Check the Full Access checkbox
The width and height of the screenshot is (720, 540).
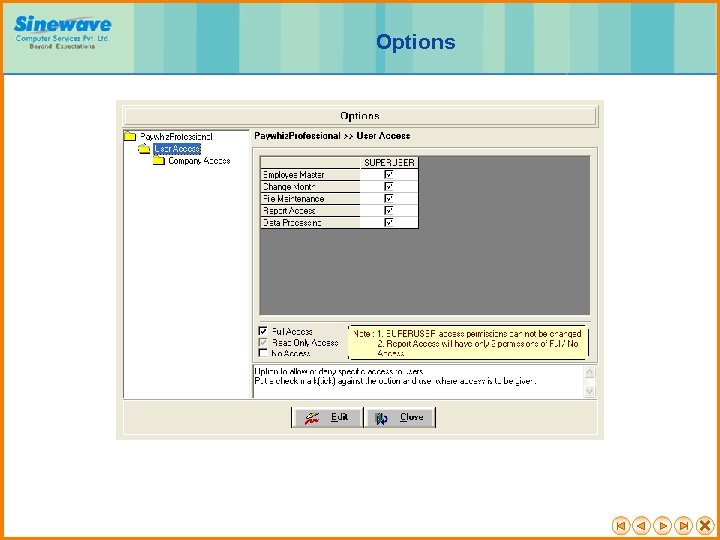coord(263,331)
